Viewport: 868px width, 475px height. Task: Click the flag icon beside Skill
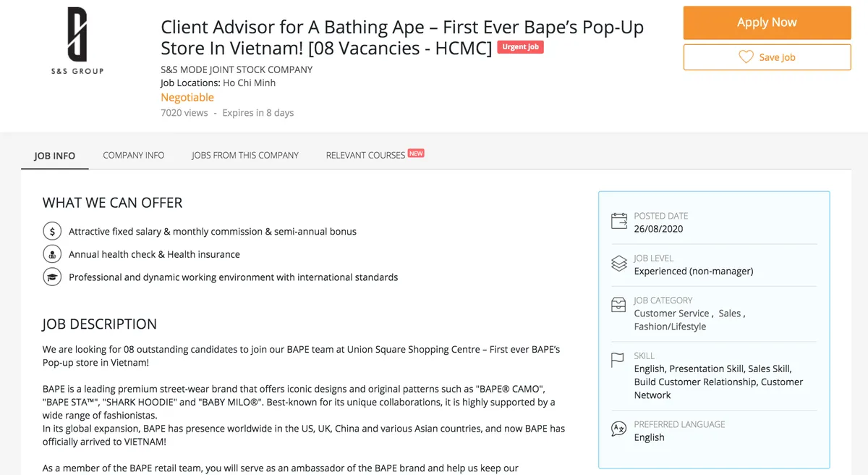point(618,361)
